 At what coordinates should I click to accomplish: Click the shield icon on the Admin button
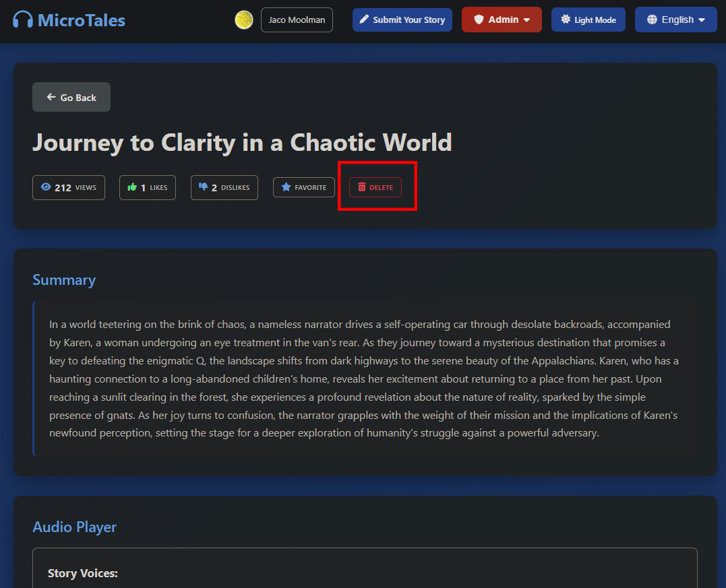(x=479, y=20)
